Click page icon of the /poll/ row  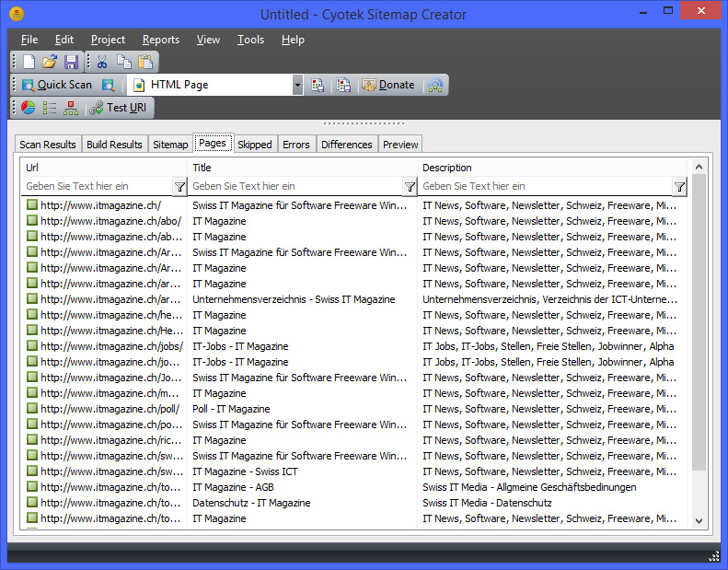[32, 408]
